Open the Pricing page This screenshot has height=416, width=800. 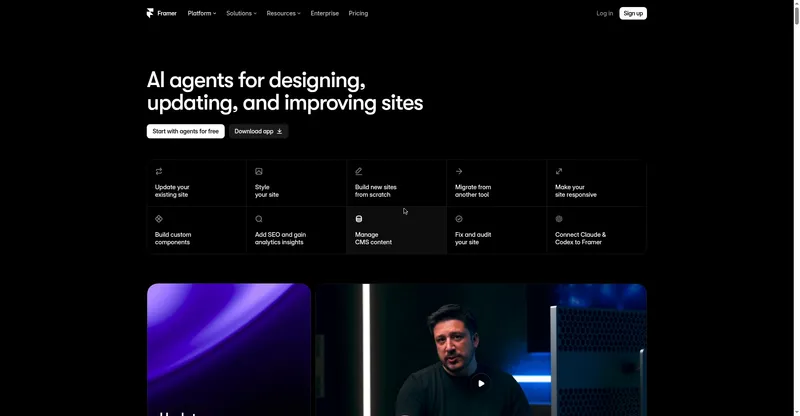(358, 13)
